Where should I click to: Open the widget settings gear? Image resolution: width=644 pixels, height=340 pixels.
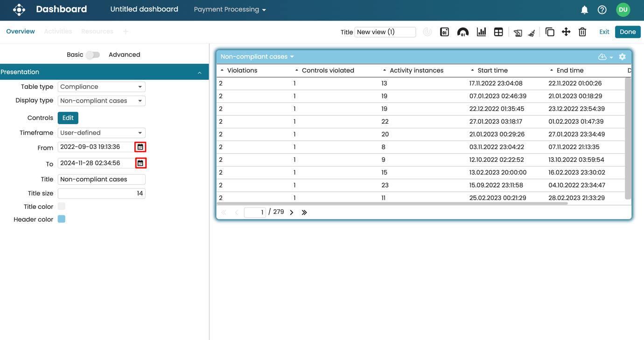[x=622, y=57]
